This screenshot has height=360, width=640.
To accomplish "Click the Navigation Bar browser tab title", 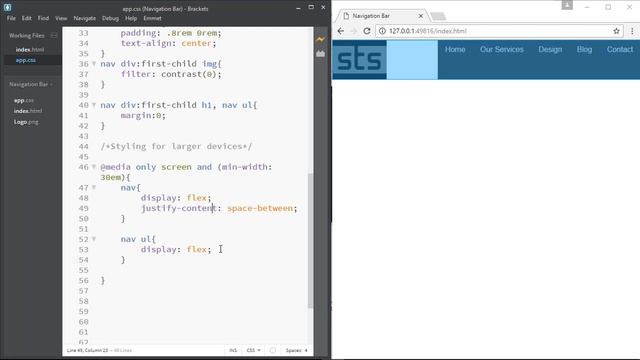I will click(x=371, y=16).
